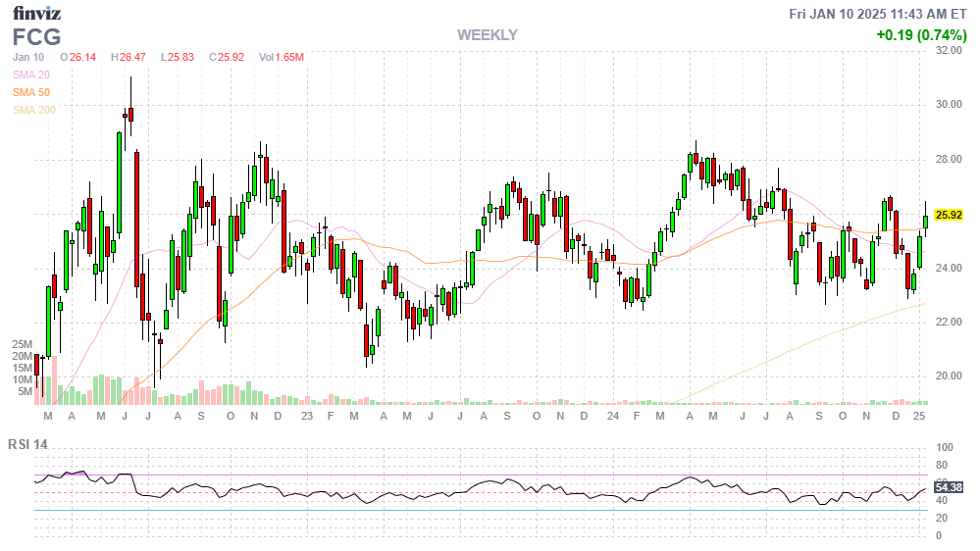Click the '23' year marker on time axis
The image size is (980, 551).
[306, 417]
